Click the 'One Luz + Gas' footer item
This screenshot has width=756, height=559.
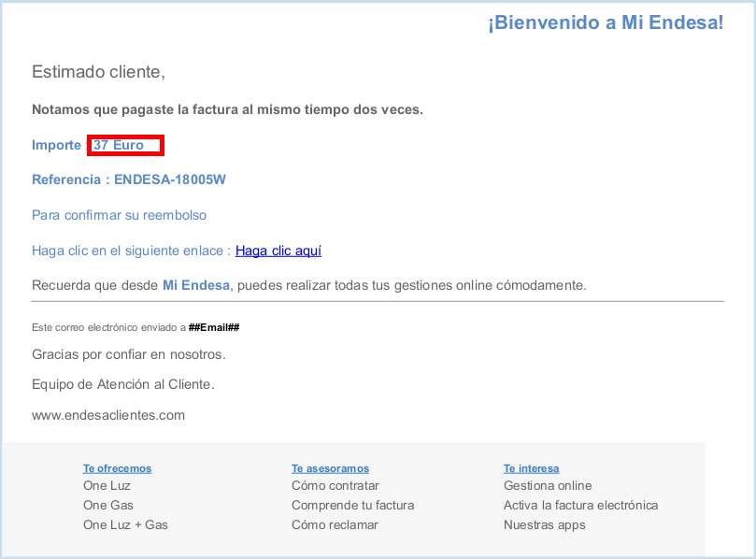pyautogui.click(x=125, y=524)
